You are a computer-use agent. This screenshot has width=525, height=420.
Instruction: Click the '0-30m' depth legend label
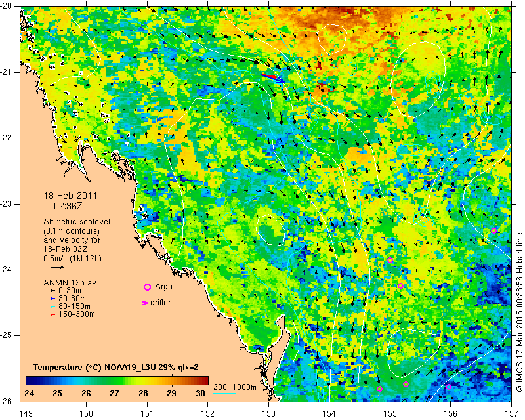(x=70, y=291)
